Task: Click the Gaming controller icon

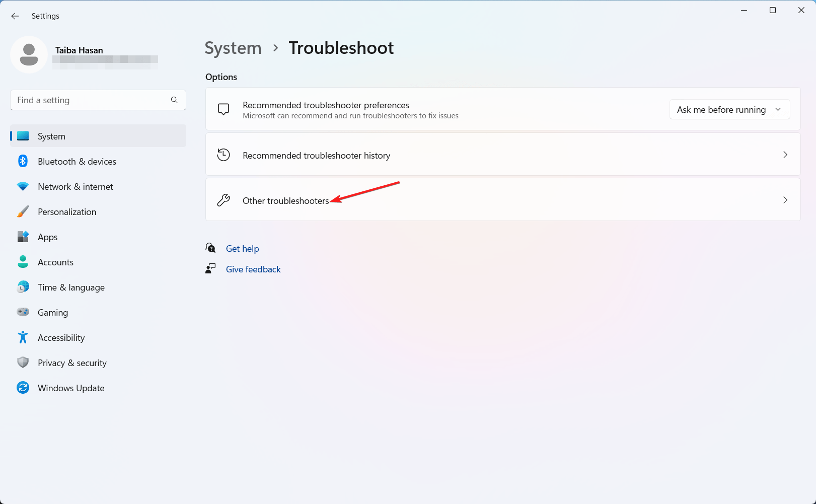Action: pyautogui.click(x=23, y=312)
